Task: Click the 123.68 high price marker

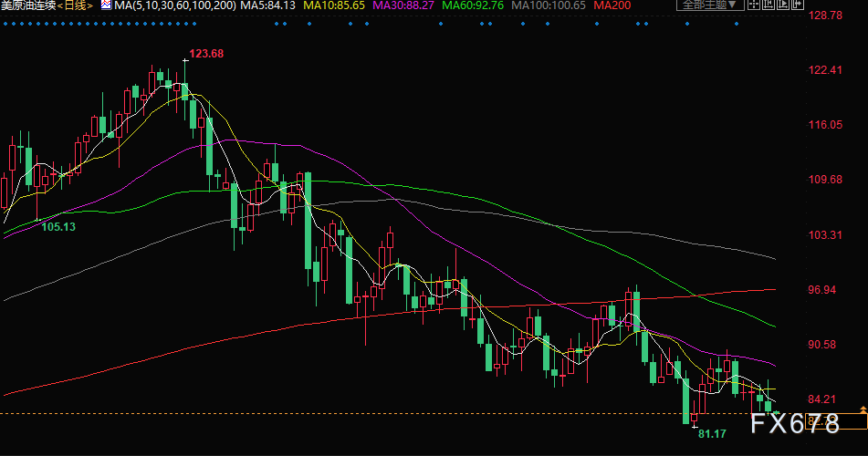Action: [x=206, y=54]
